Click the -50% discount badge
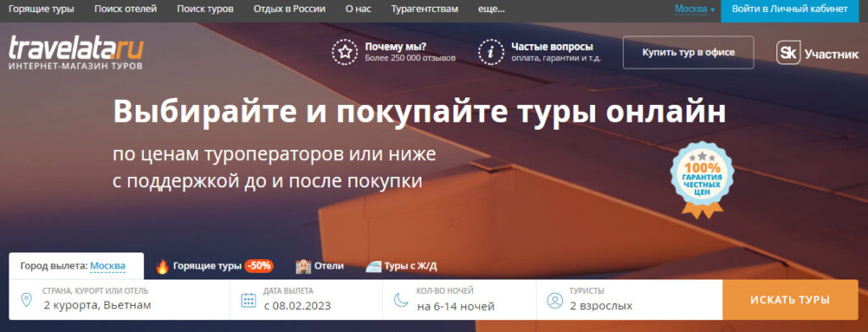Screen dimensions: 868x332 259,266
